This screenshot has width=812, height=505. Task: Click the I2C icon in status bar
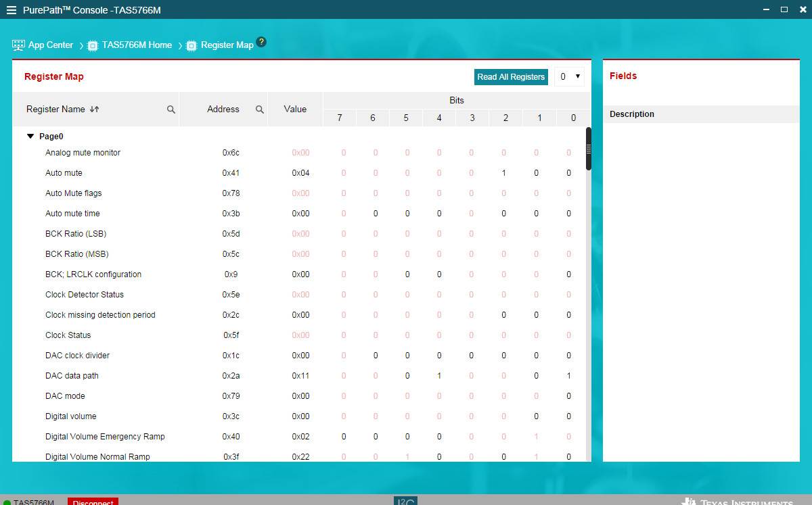coord(405,501)
